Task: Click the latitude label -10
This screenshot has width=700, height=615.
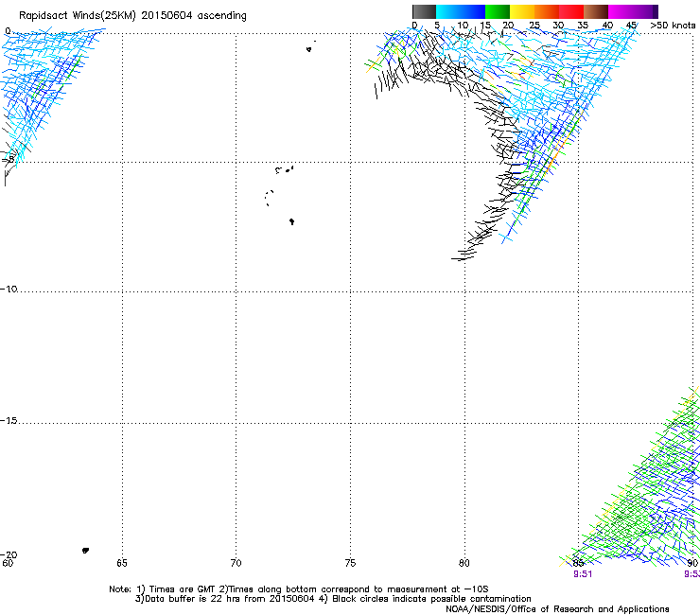Action: (9, 289)
